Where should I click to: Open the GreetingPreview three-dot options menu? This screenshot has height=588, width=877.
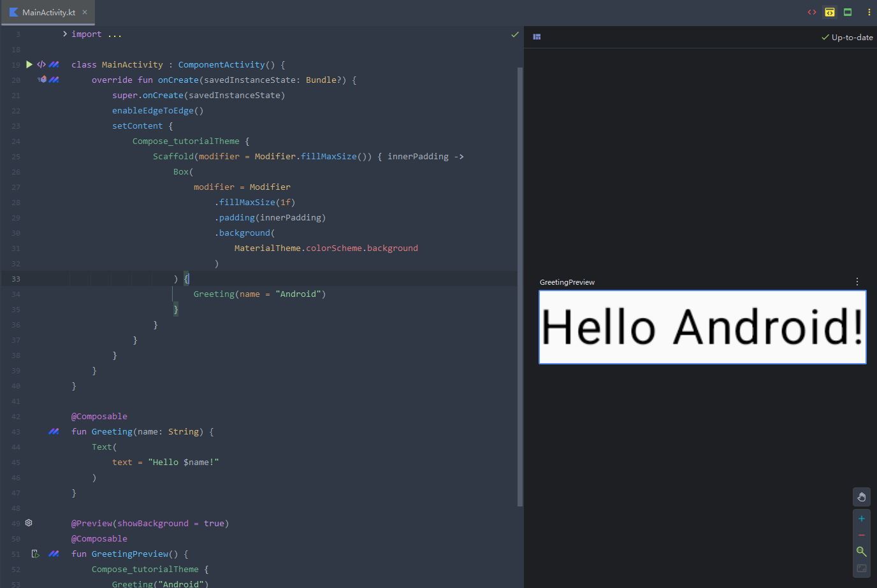(x=857, y=282)
